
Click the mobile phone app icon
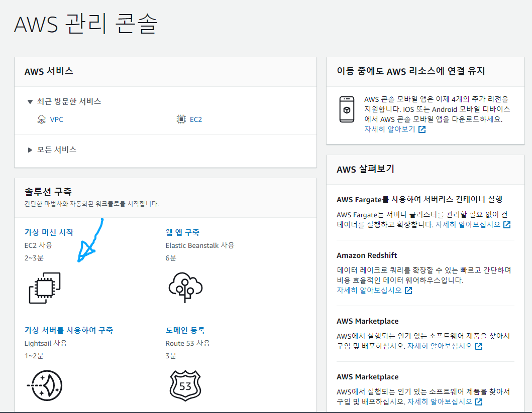(347, 109)
